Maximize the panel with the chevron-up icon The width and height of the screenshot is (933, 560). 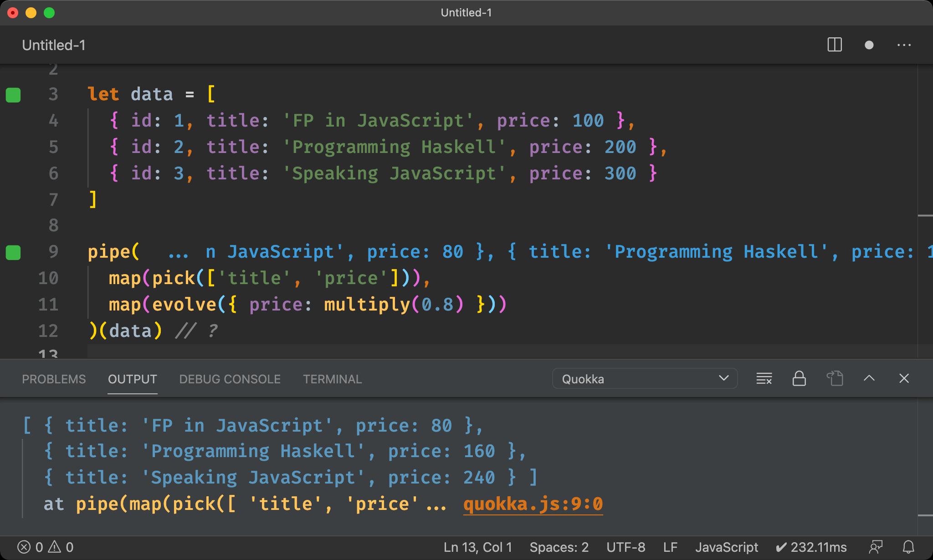[869, 378]
